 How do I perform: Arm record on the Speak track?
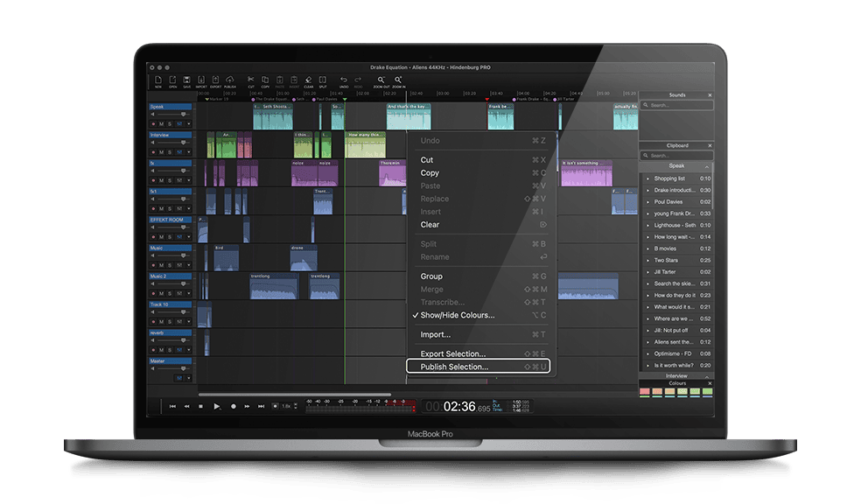tap(154, 124)
